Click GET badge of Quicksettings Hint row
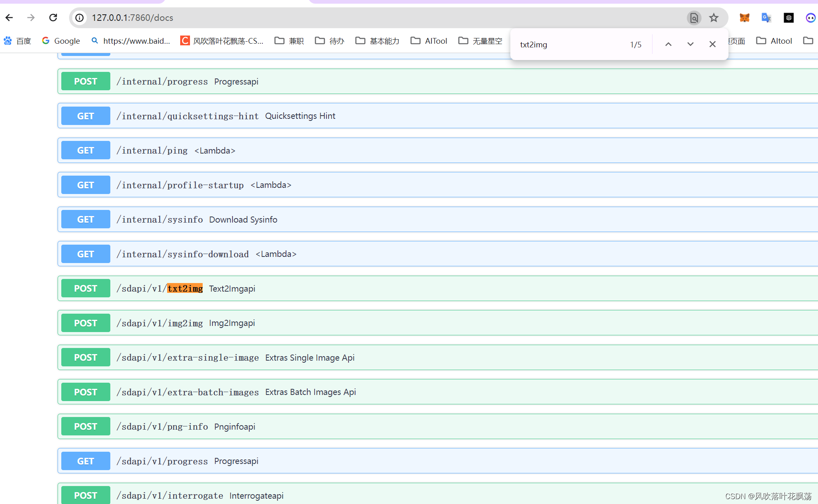 [x=86, y=116]
